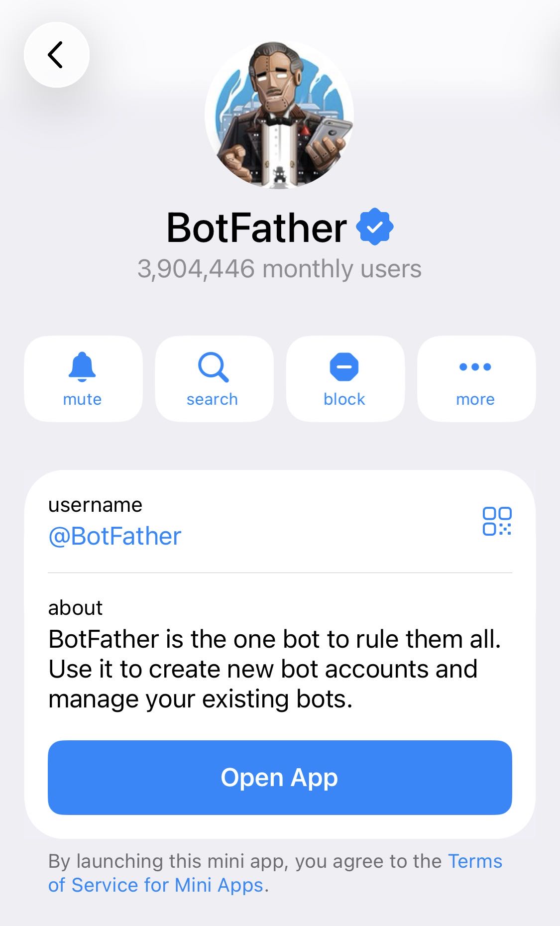Tap the block stop-sign icon

point(344,367)
